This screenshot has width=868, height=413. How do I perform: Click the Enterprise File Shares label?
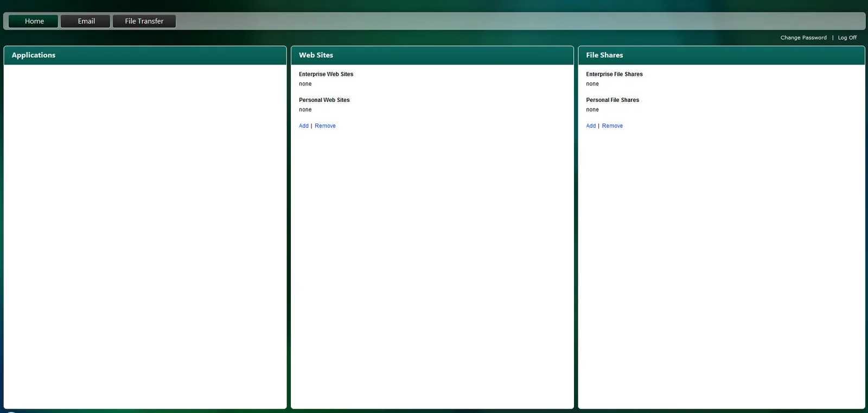[614, 74]
